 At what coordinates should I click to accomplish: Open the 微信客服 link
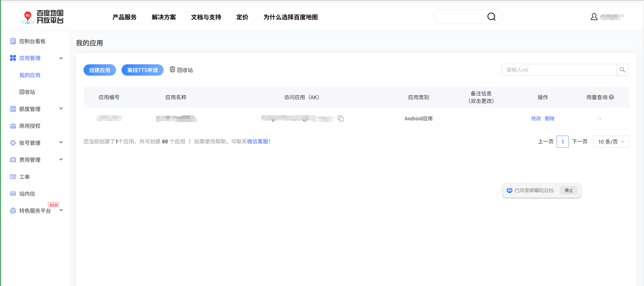click(259, 142)
